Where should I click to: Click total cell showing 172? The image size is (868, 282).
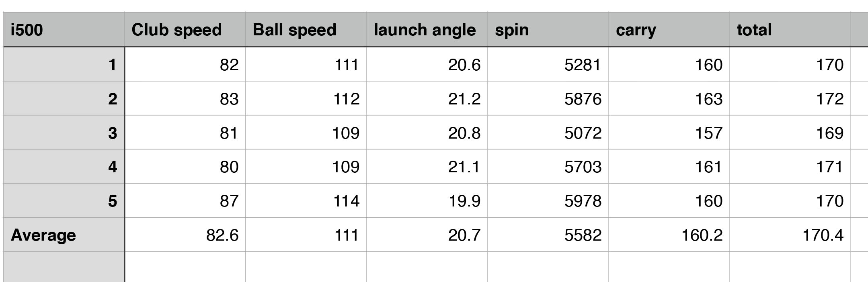790,99
